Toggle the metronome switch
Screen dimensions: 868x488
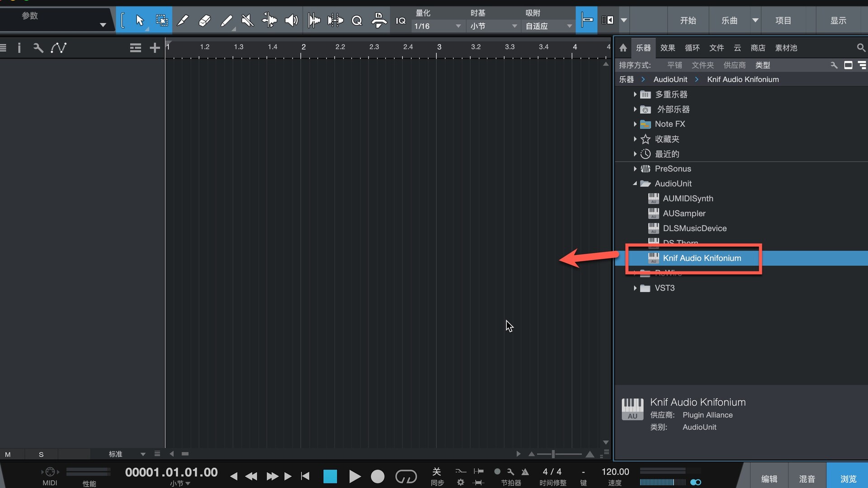tap(525, 472)
